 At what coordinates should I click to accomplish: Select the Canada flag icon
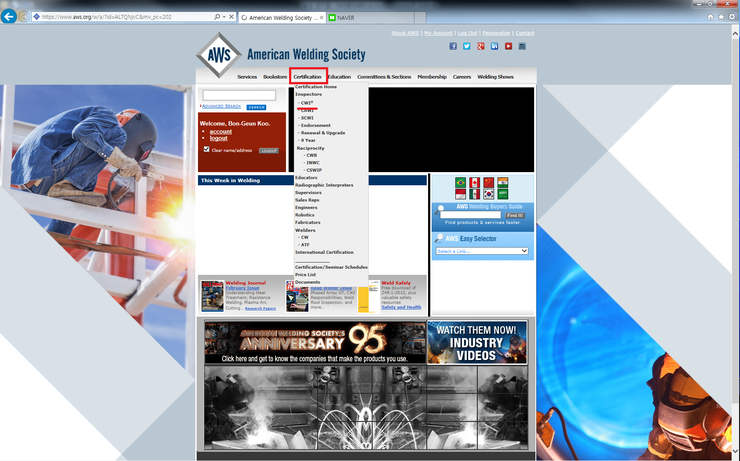pos(474,183)
